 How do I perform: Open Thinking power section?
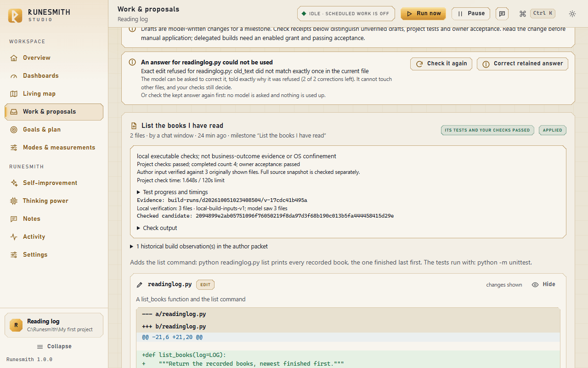coord(54,201)
